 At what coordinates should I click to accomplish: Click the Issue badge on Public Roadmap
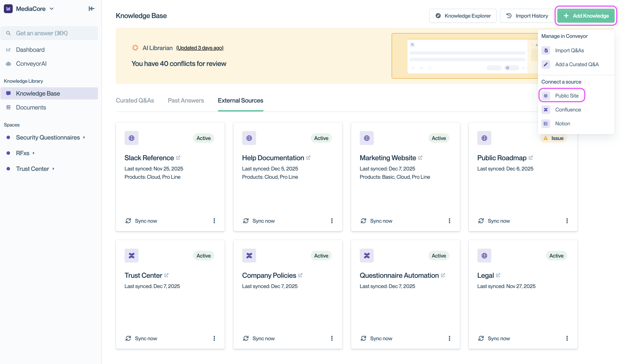click(x=553, y=138)
